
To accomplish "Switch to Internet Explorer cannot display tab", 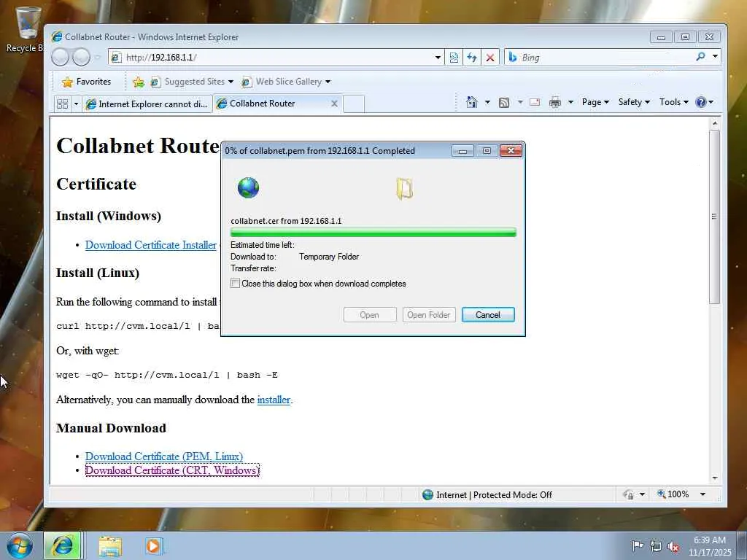I will click(x=147, y=104).
